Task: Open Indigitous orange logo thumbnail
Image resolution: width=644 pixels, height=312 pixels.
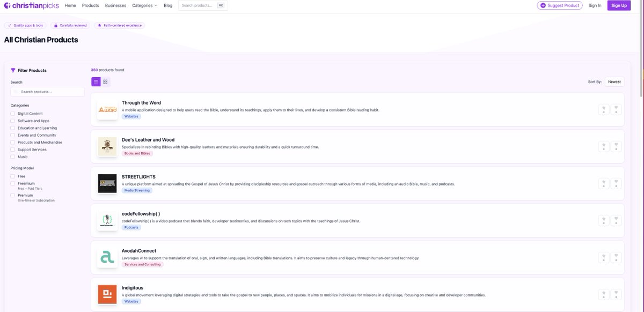Action: tap(107, 294)
